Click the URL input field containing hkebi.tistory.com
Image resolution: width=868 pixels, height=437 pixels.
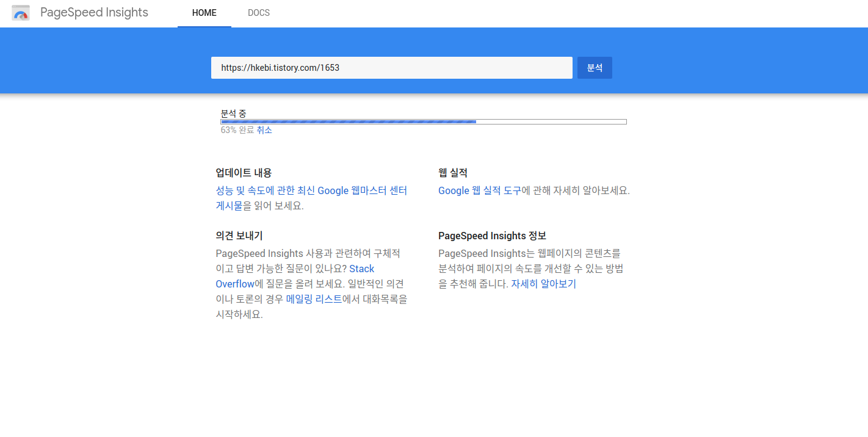pos(392,68)
